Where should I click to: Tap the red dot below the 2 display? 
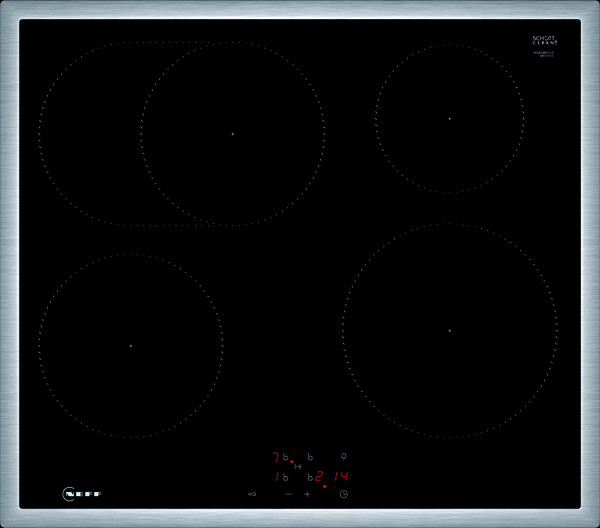(x=325, y=486)
